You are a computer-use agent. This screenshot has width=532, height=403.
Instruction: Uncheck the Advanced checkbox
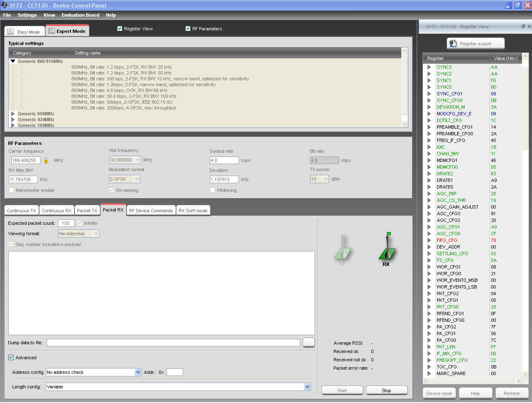pyautogui.click(x=11, y=358)
